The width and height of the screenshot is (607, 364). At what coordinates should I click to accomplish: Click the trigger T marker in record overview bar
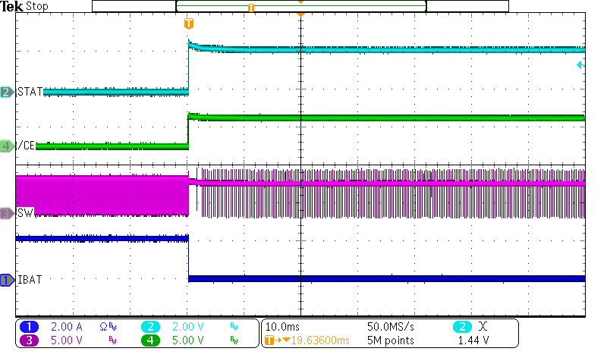[251, 7]
